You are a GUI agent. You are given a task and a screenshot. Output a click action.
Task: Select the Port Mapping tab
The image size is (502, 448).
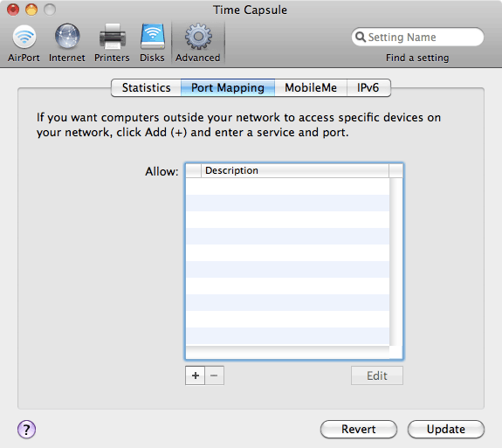tap(228, 87)
